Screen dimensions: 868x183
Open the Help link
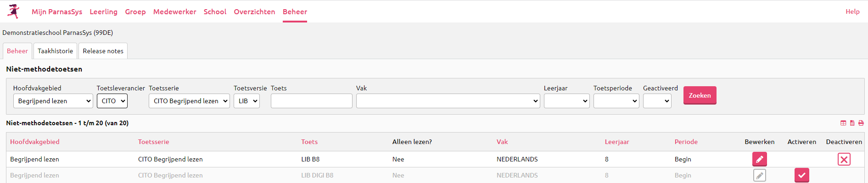tap(852, 11)
